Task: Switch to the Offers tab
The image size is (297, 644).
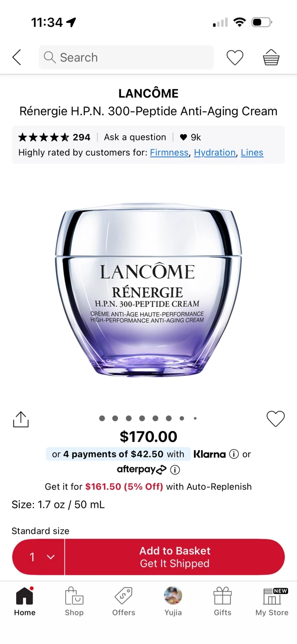Action: [x=123, y=602]
